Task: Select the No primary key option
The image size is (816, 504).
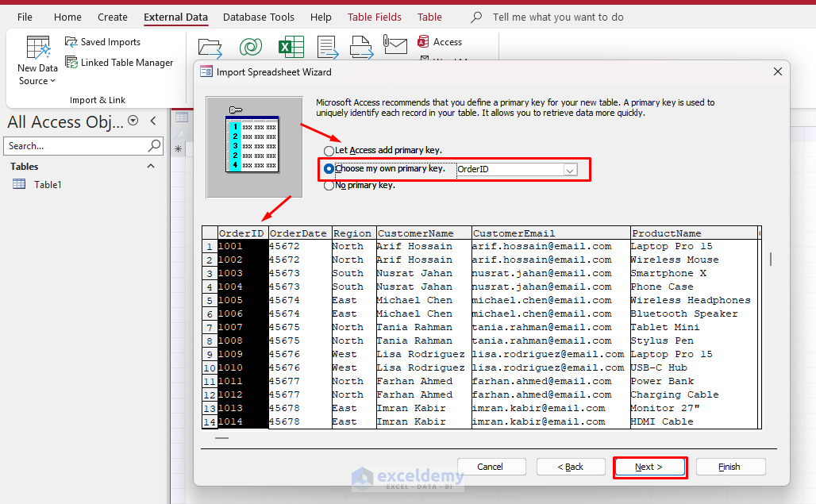Action: pos(329,186)
